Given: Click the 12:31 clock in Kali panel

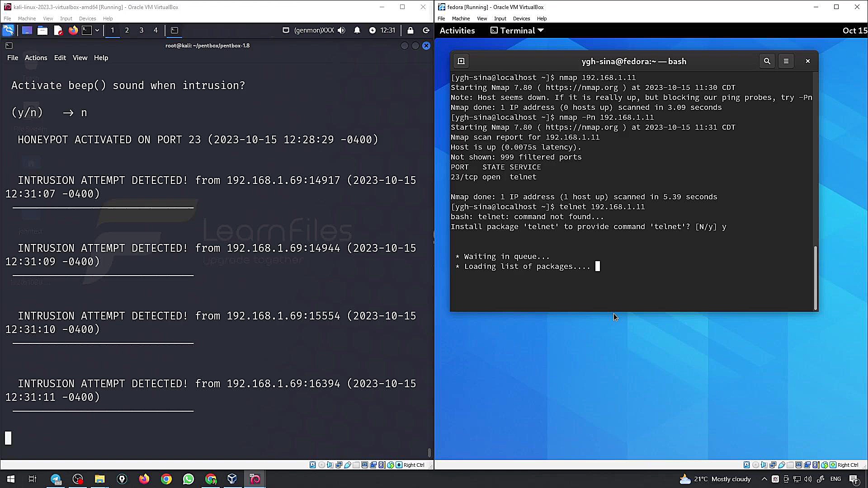Looking at the screenshot, I should click(388, 30).
